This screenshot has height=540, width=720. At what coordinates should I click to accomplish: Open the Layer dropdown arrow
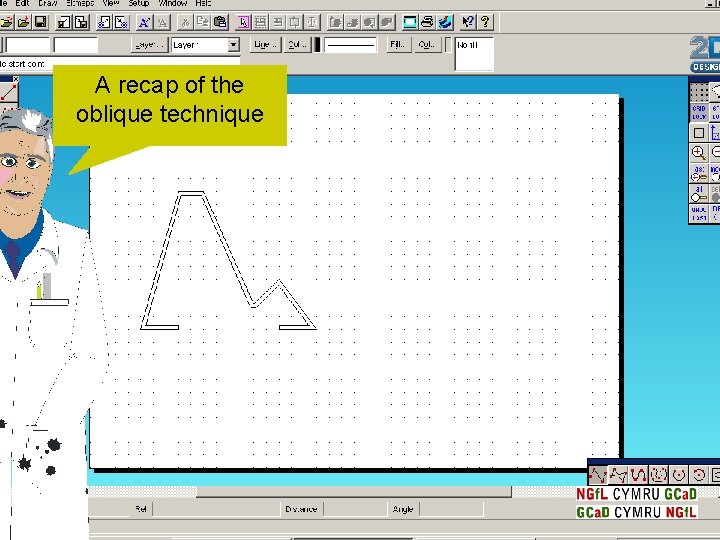pos(234,45)
